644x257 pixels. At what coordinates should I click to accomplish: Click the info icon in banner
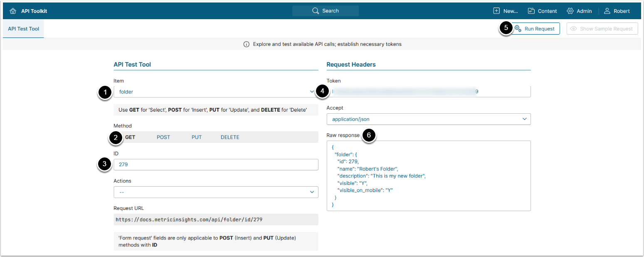[247, 44]
